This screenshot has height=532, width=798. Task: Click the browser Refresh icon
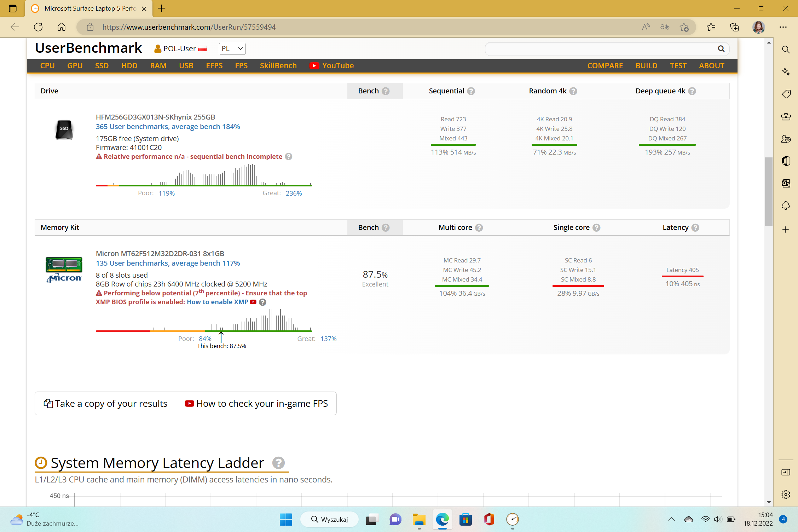tap(38, 27)
